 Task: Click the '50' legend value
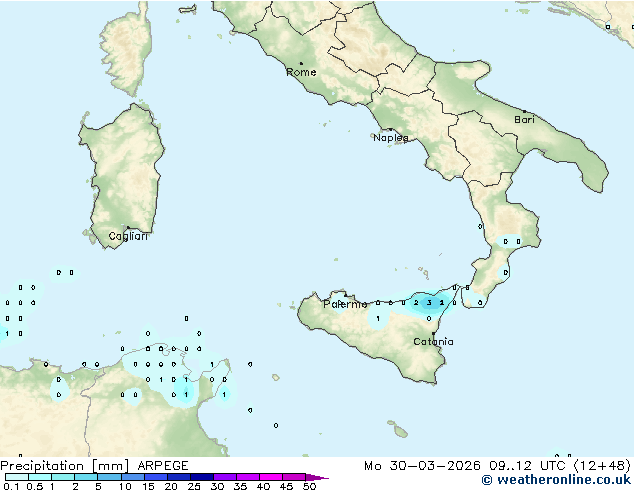click(309, 486)
